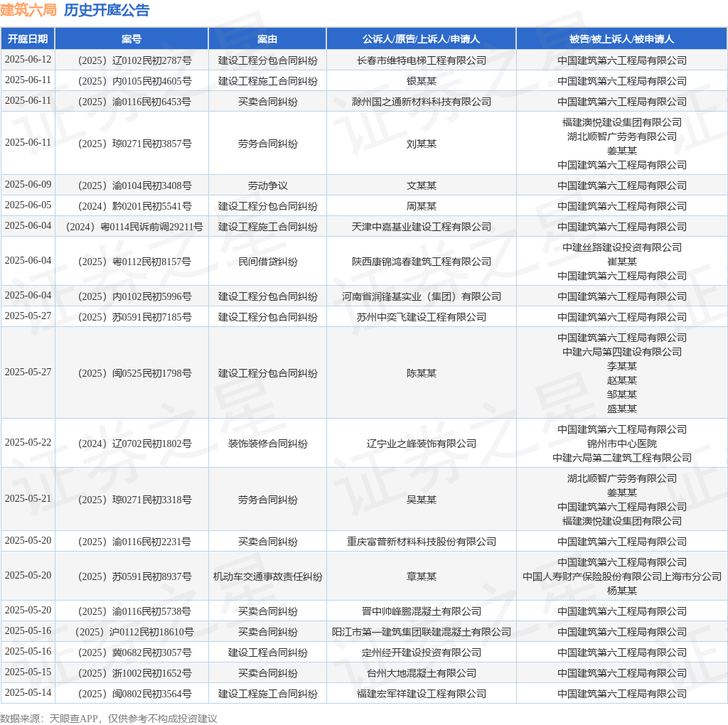Click case number (2025)琼0271民初3857号
The height and width of the screenshot is (725, 728).
(132, 144)
